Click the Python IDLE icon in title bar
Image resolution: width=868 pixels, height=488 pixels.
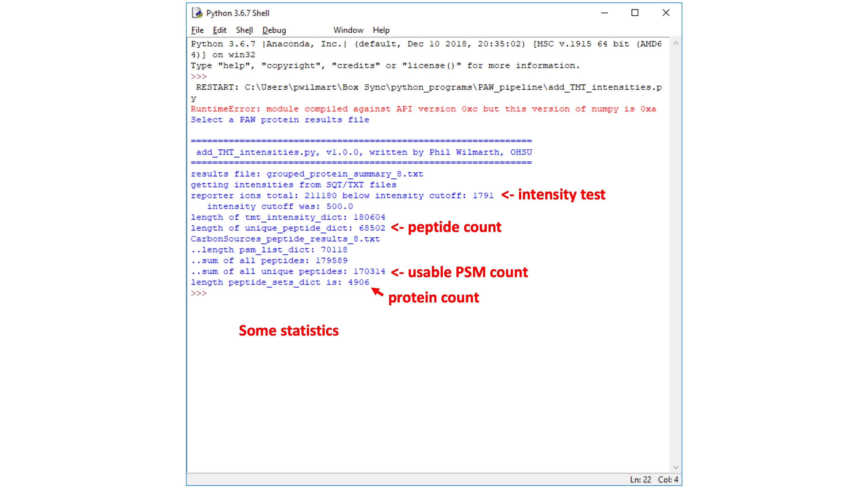(197, 13)
